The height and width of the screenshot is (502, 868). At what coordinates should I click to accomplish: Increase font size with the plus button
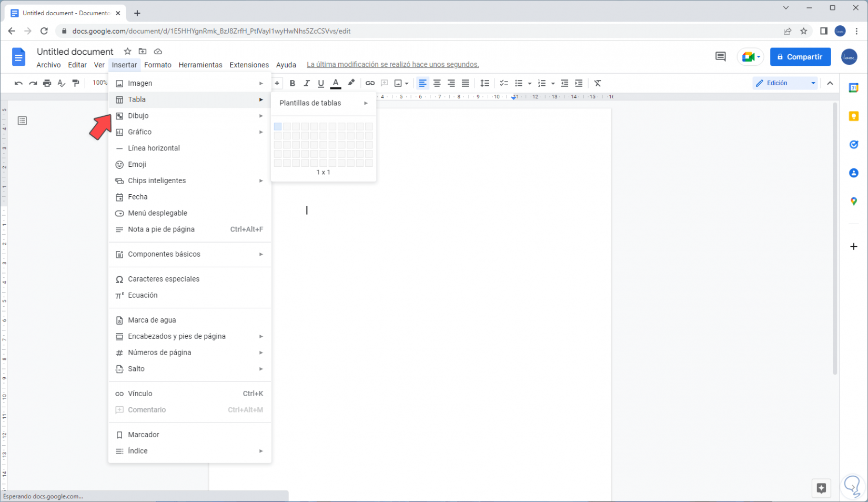(x=277, y=83)
